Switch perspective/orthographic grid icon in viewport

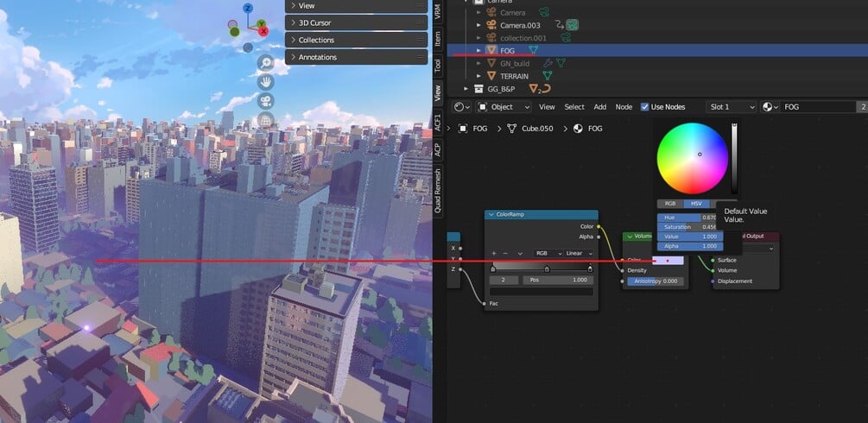tap(266, 120)
